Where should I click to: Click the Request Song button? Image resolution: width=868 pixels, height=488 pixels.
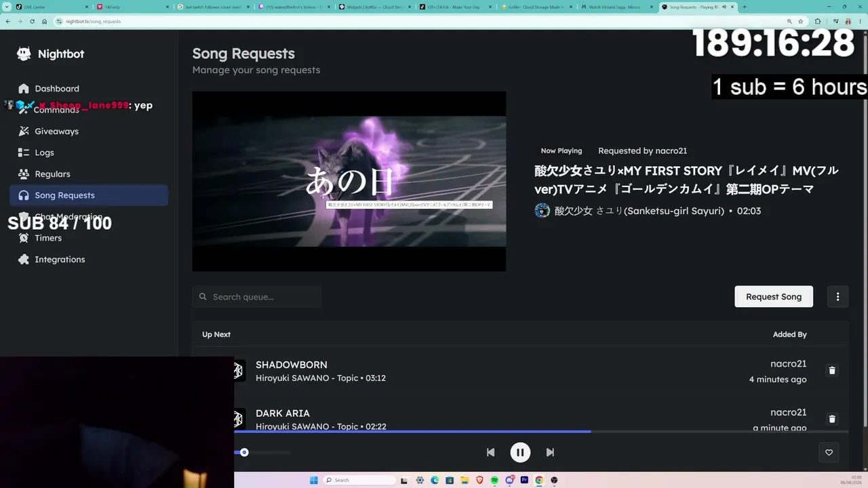pos(774,297)
